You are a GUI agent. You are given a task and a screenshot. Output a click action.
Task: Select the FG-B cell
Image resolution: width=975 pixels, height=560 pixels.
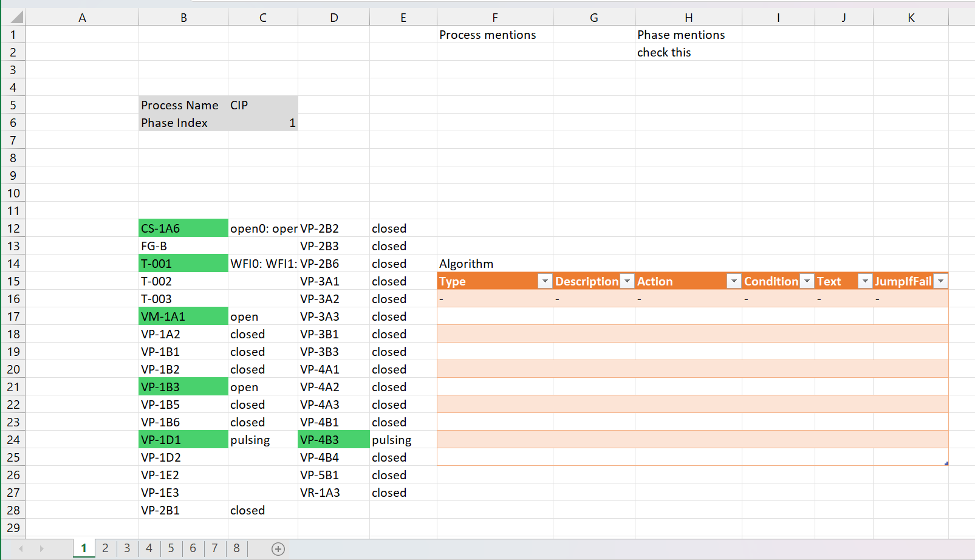click(183, 246)
